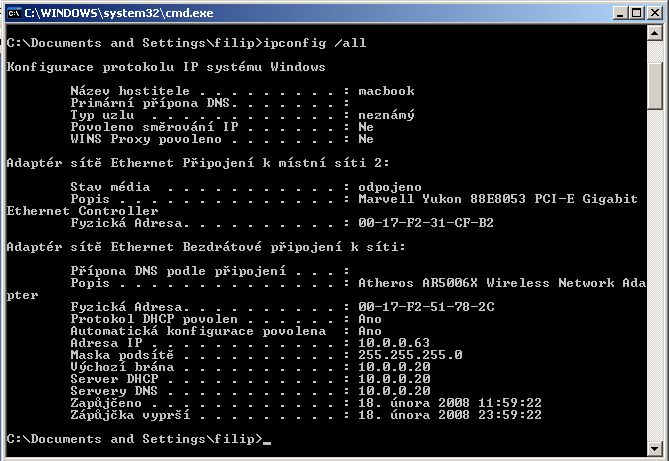Click the C:\WINDOWS\system32\cmd.exe title bar text
The height and width of the screenshot is (461, 669).
[x=119, y=13]
